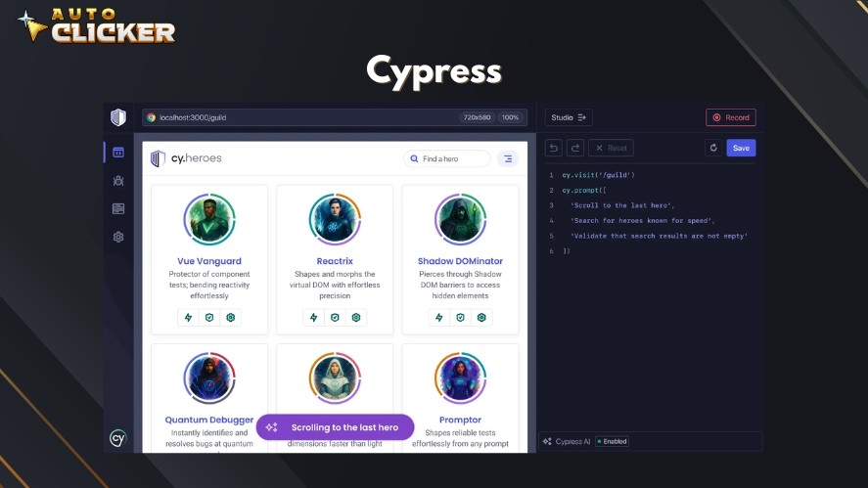This screenshot has width=868, height=488.
Task: Click the Vue Vanguard description text
Action: 209,285
